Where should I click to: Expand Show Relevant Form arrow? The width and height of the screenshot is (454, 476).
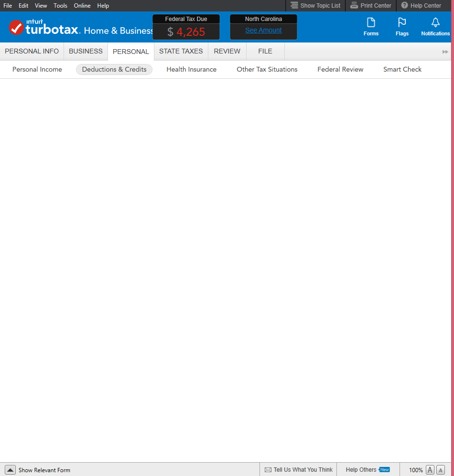coord(11,470)
